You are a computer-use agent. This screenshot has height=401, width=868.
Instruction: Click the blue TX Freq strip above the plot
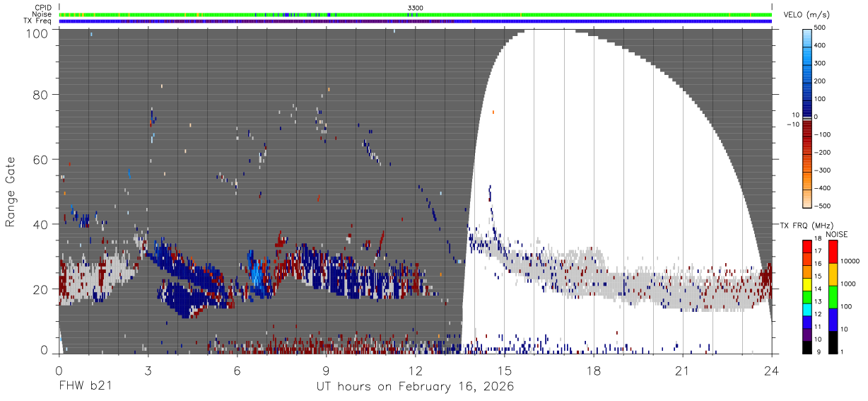coord(416,21)
